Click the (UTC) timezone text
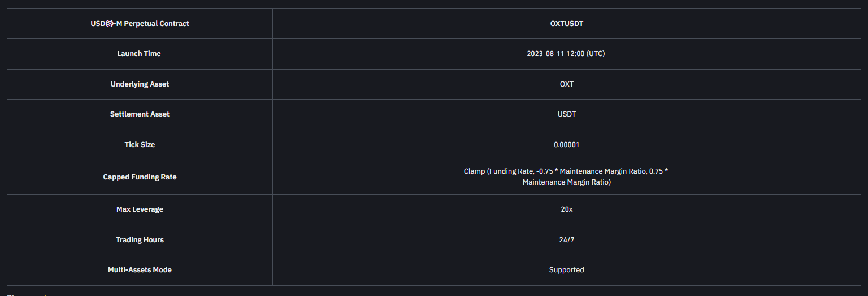Screen dimensions: 868x296 click(x=596, y=54)
